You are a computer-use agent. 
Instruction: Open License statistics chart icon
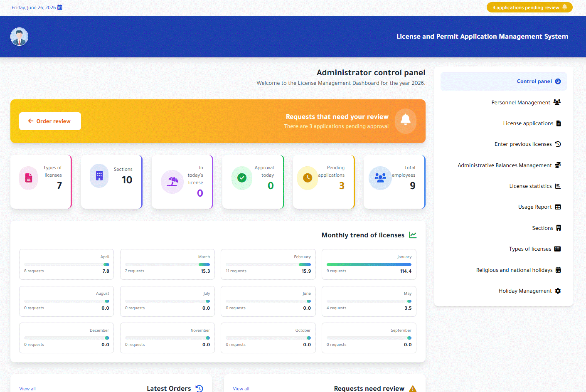click(558, 186)
